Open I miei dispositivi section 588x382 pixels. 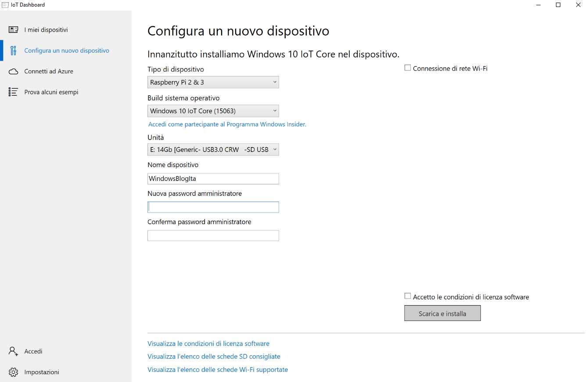pos(66,30)
